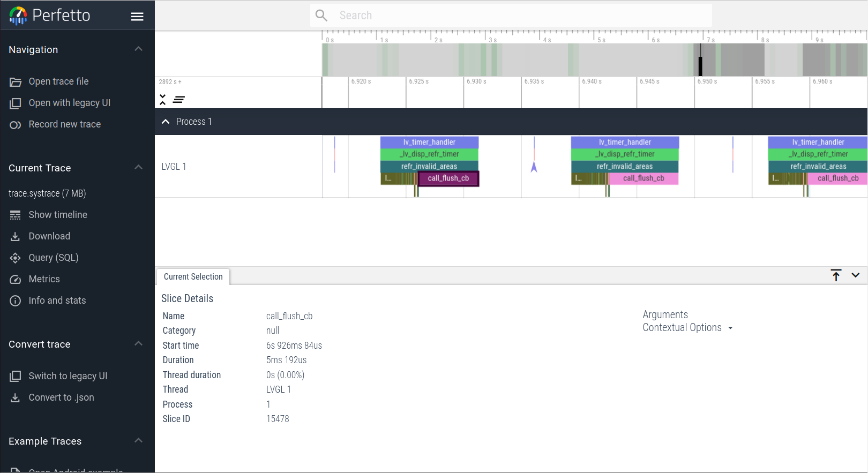Select middle refr_invalid_areas slice
Viewport: 868px width, 473px height.
pos(625,167)
